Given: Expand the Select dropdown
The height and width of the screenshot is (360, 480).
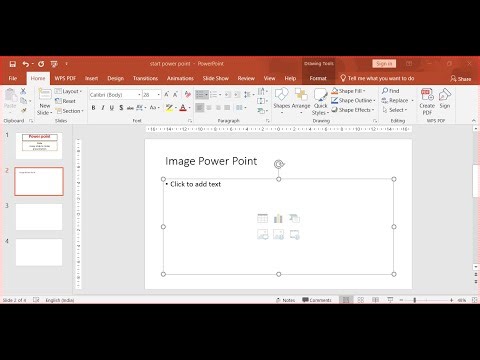Looking at the screenshot, I should [395, 110].
